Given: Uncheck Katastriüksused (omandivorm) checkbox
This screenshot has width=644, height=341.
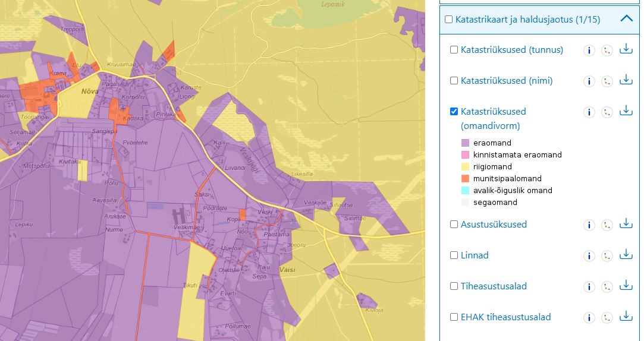Looking at the screenshot, I should [x=454, y=112].
